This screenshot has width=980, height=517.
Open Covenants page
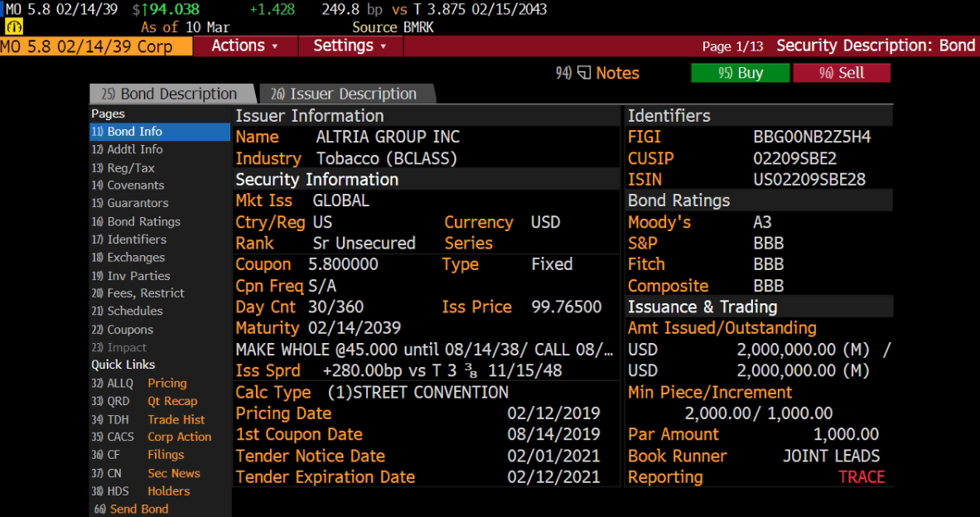click(128, 185)
